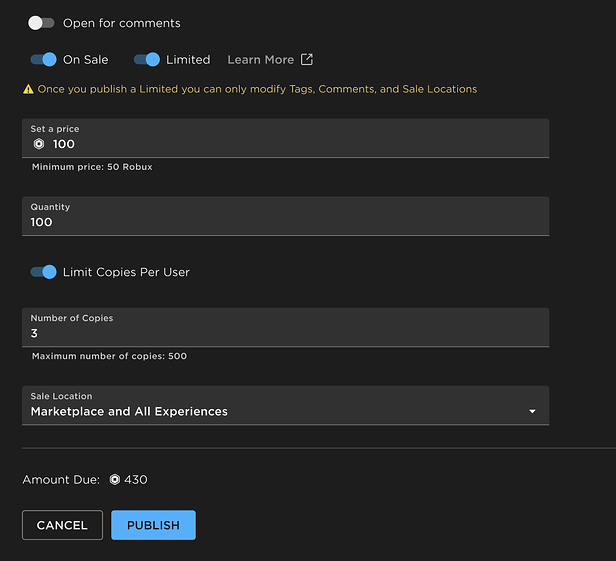Publish the item with the Publish button

[153, 525]
